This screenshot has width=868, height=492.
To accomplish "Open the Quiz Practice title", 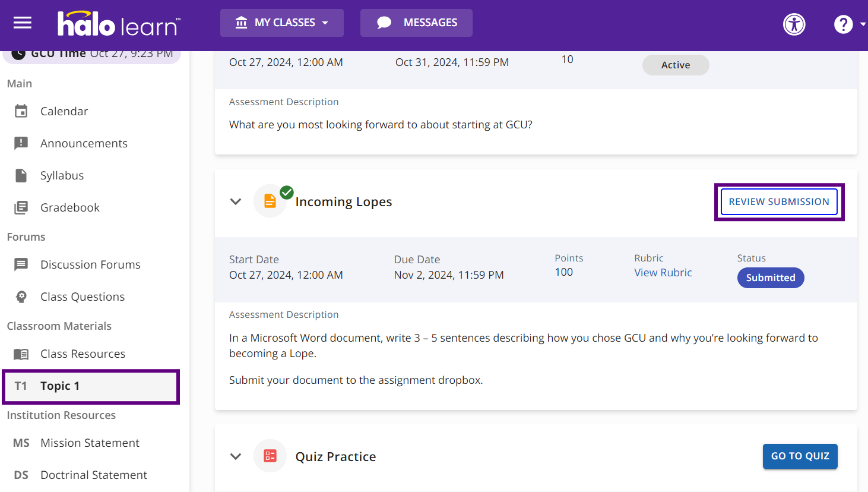I will tap(336, 456).
